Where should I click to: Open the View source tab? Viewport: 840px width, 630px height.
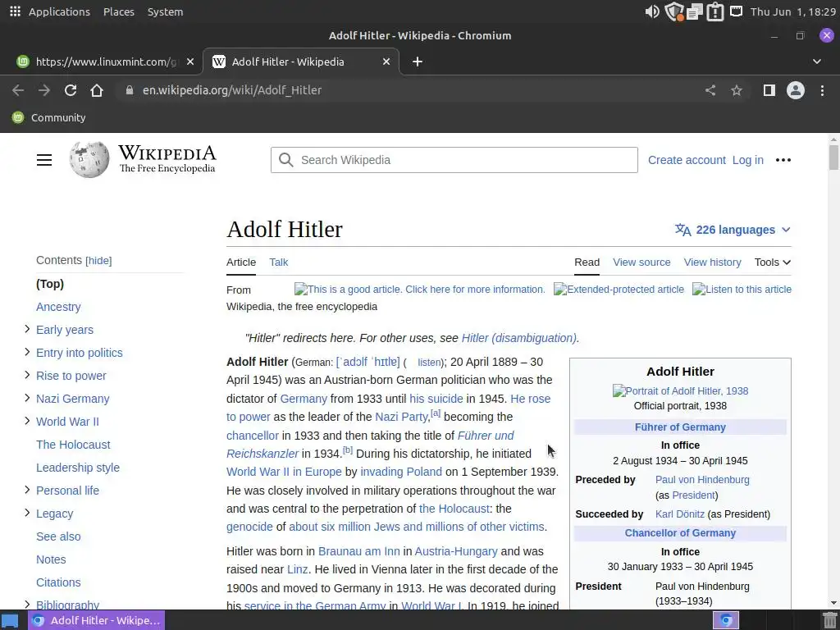click(x=641, y=262)
